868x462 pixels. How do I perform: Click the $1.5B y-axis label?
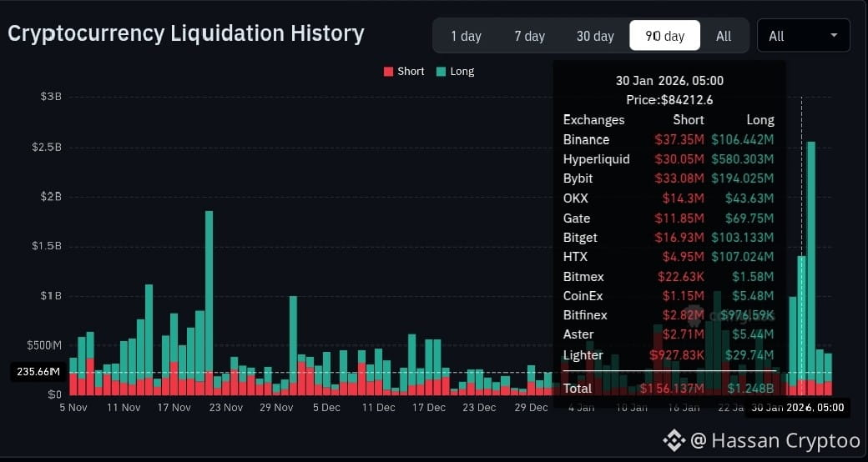(47, 246)
